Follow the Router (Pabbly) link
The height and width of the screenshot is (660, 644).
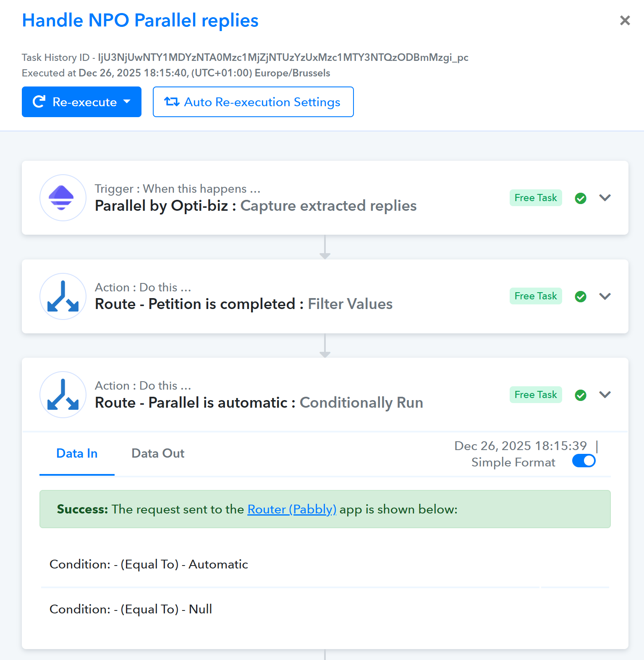point(292,509)
